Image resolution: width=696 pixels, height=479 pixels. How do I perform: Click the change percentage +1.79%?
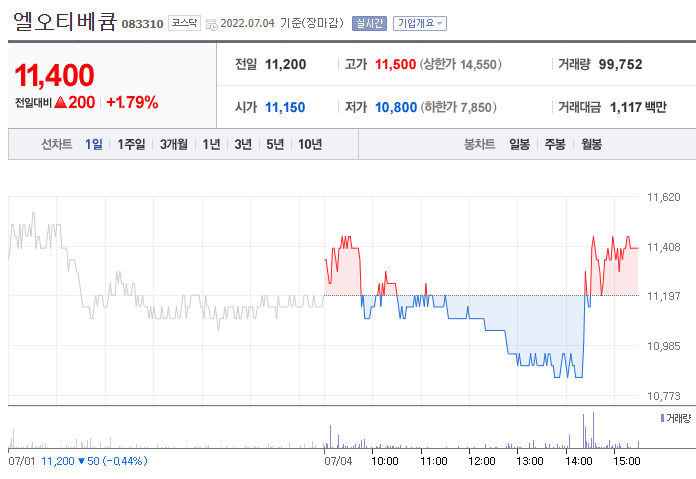coord(132,103)
